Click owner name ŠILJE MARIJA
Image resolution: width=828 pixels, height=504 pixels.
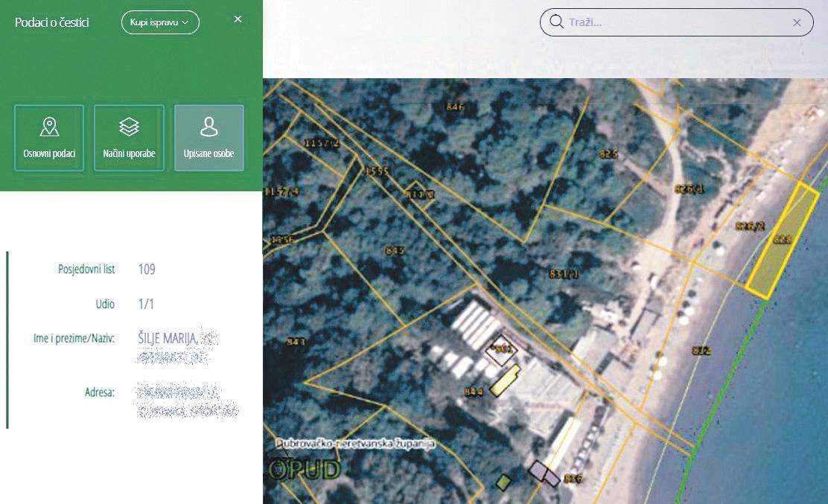(x=168, y=338)
